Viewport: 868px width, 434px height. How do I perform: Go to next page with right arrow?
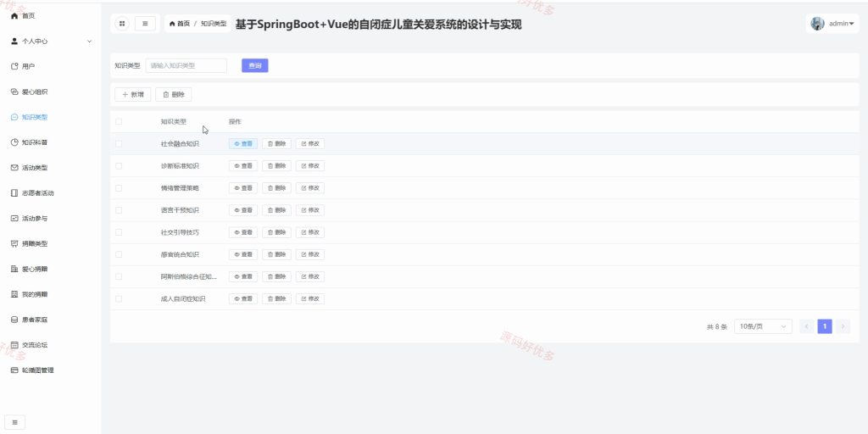843,326
